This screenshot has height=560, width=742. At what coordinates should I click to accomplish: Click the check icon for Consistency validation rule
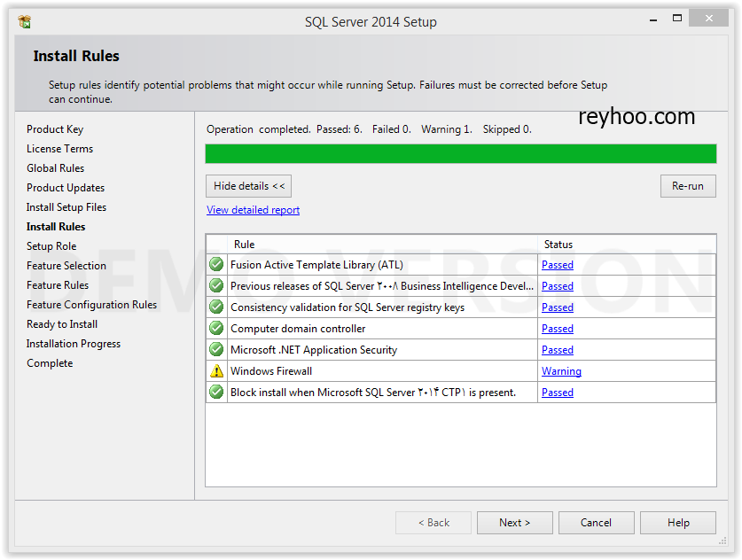tap(216, 307)
